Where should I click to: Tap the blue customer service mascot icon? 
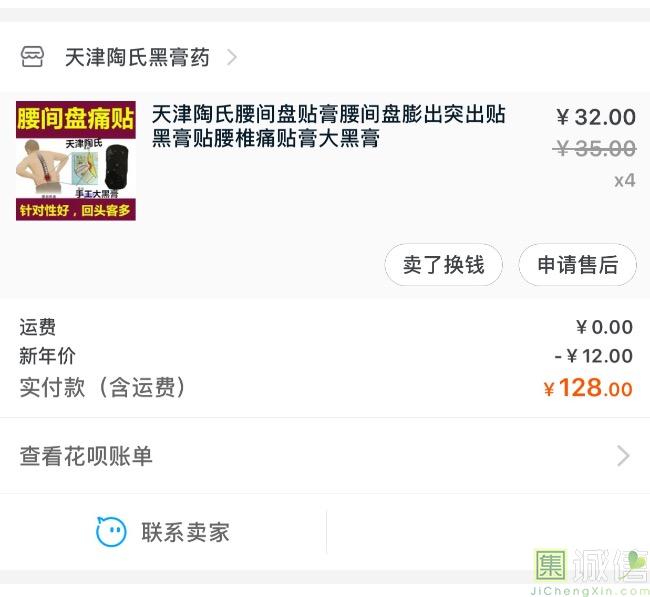point(111,531)
